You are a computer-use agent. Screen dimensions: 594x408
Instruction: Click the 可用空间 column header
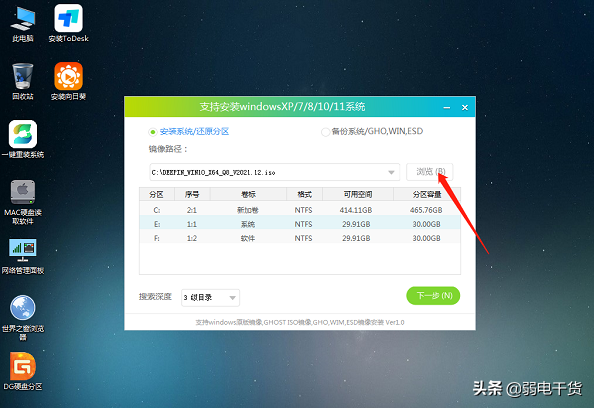[x=358, y=194]
